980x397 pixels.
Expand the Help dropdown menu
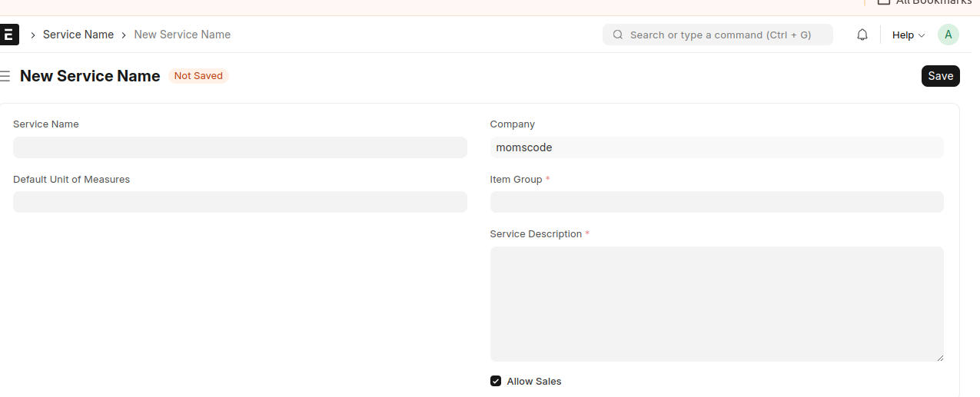click(908, 35)
